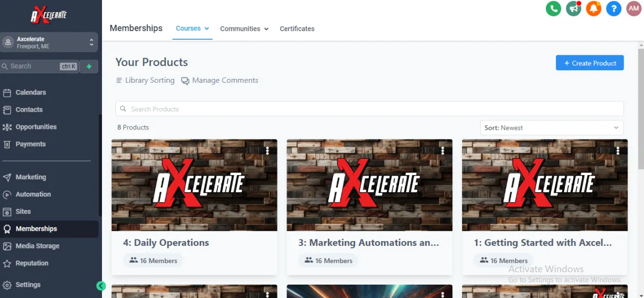Click the Payments icon in sidebar
Screen dimensions: 644x298
(7, 144)
